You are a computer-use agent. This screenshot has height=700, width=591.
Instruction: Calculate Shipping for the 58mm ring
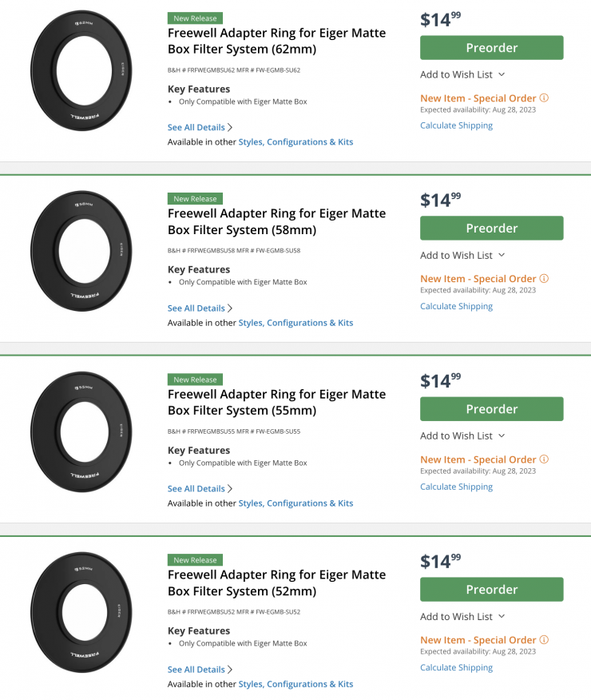point(456,306)
